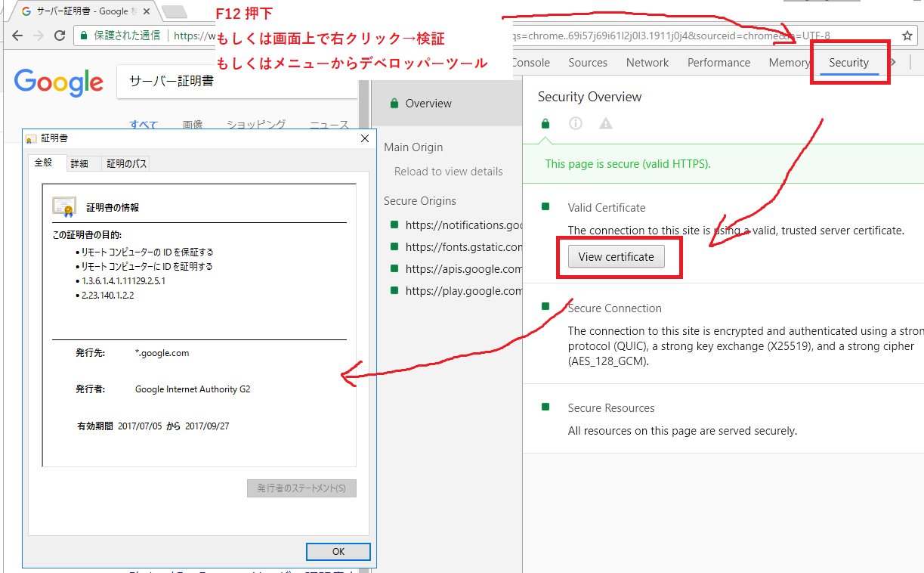Reload the page with the refresh icon
This screenshot has width=924, height=573.
[60, 36]
